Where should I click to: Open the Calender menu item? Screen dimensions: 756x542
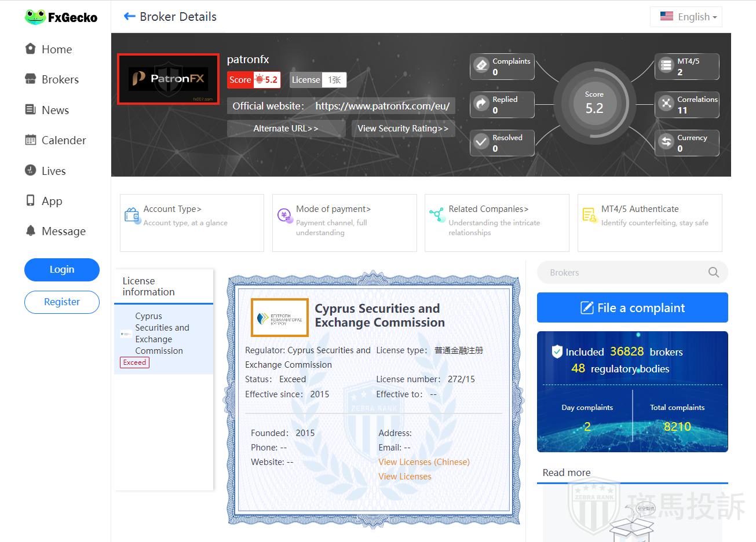point(63,140)
